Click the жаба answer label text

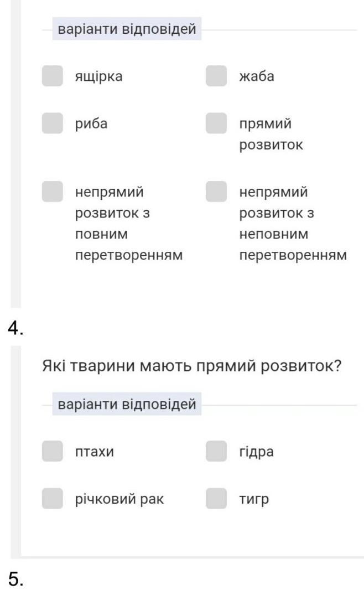[256, 76]
